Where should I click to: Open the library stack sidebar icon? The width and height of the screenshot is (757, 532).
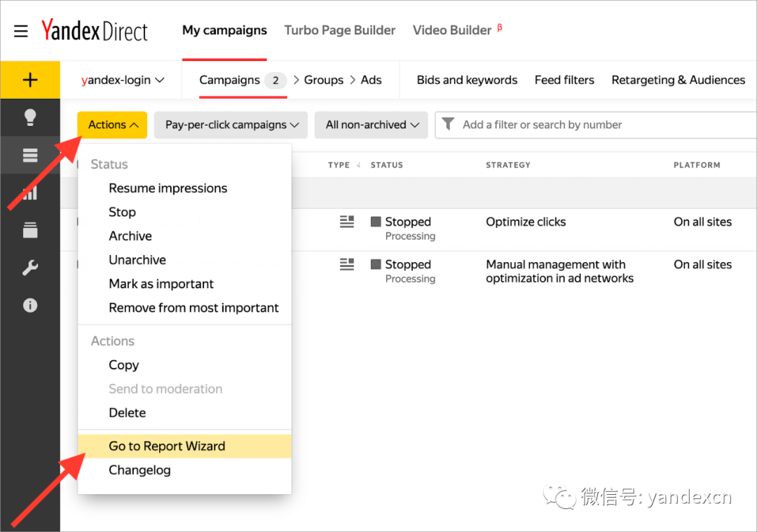pos(30,230)
